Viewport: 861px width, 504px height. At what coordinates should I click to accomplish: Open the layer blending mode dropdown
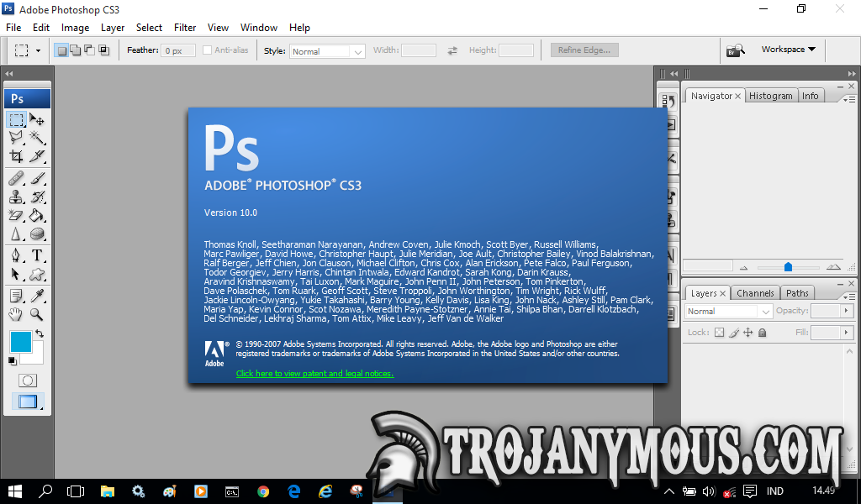(728, 311)
